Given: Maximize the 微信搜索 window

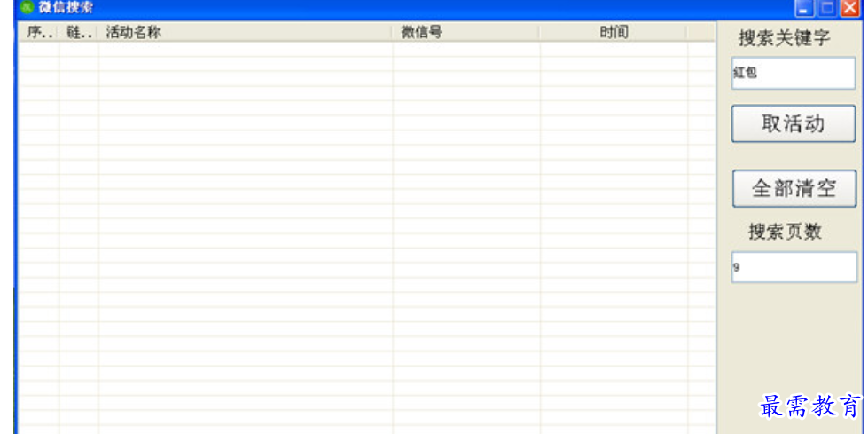Looking at the screenshot, I should tap(826, 8).
